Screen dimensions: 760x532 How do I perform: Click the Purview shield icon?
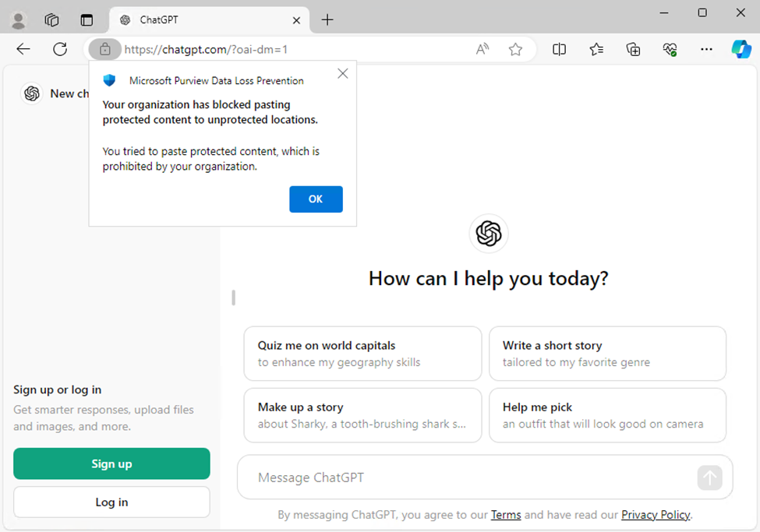(x=110, y=80)
